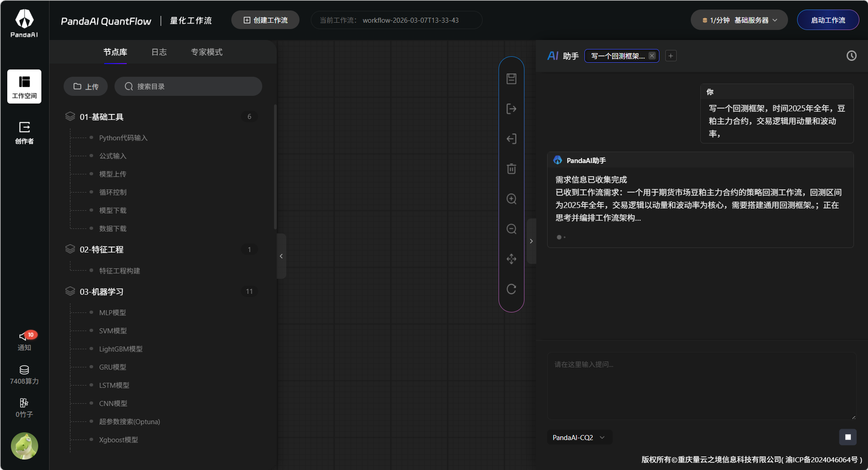
Task: Select the 写一个回测框架 chat tab
Action: tap(618, 56)
